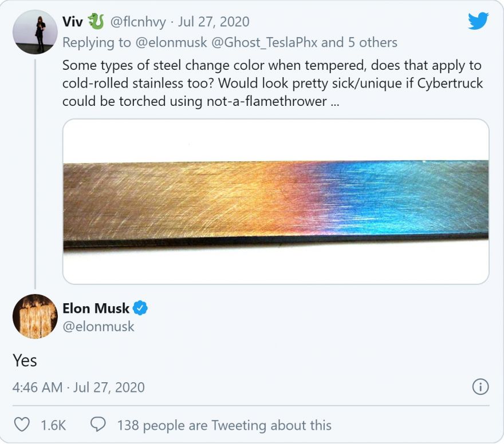The height and width of the screenshot is (444, 504).
Task: Open replies via speech bubble icon
Action: coord(98,425)
